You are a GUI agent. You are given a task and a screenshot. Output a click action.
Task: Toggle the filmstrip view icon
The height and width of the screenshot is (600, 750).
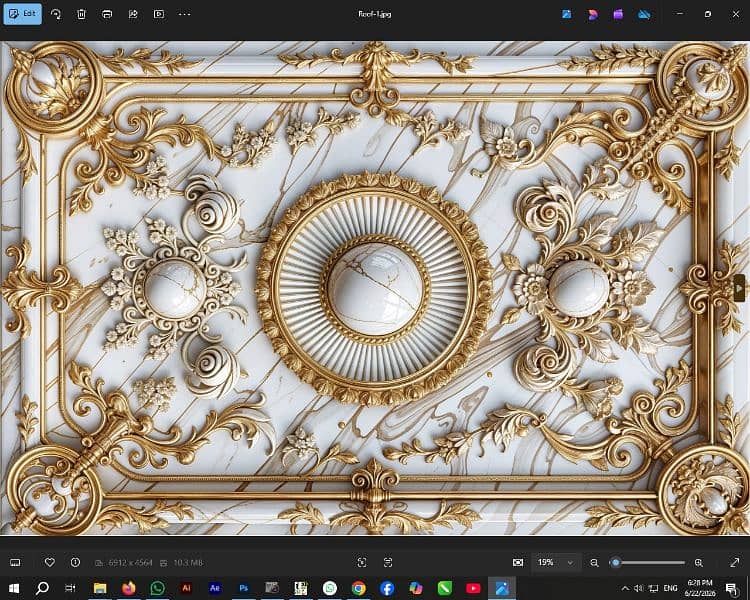point(15,563)
